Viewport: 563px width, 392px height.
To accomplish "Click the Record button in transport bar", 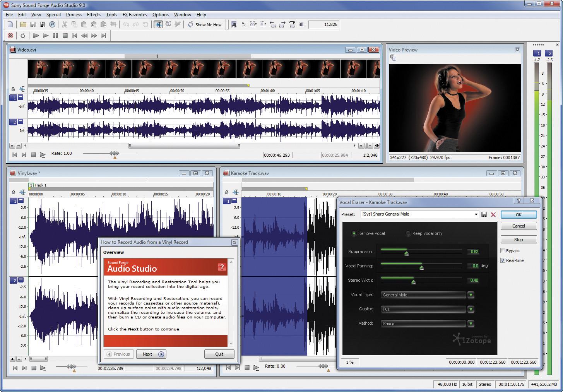I will pyautogui.click(x=10, y=36).
